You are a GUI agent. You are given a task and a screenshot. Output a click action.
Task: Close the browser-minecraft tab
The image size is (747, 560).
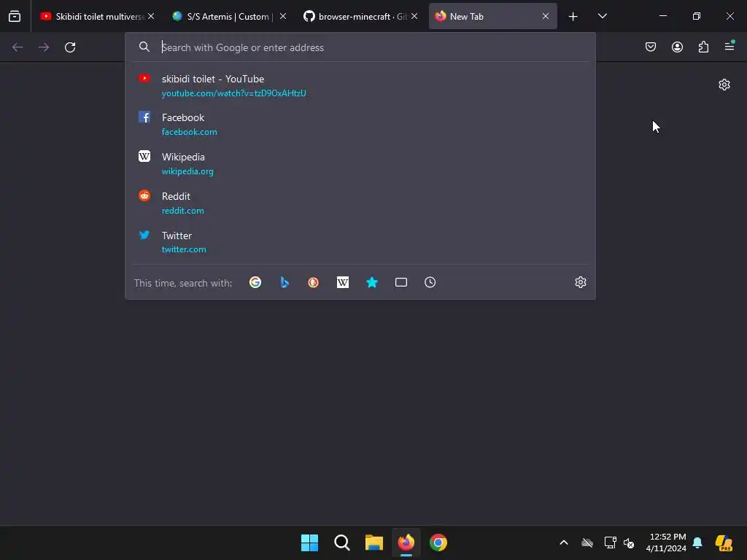[x=414, y=16]
